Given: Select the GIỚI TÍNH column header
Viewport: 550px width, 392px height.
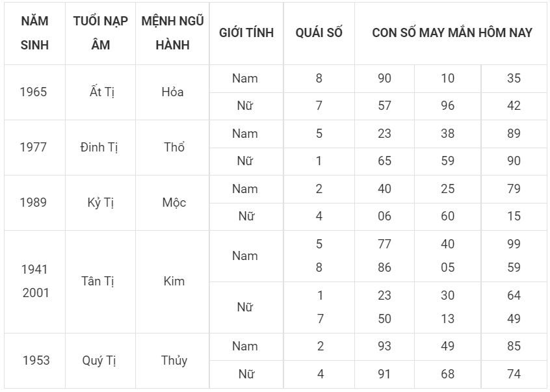Looking at the screenshot, I should point(246,33).
